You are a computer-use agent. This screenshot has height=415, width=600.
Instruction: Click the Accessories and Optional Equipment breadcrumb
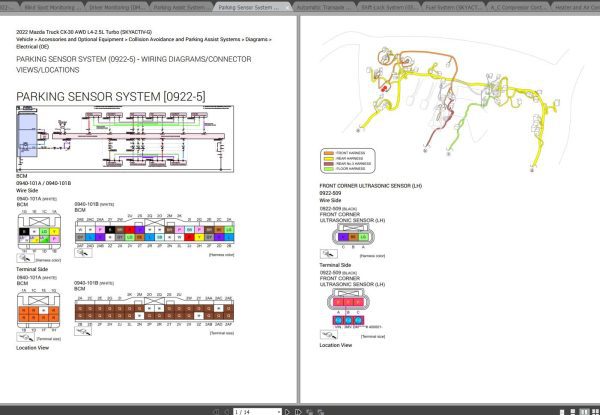81,39
